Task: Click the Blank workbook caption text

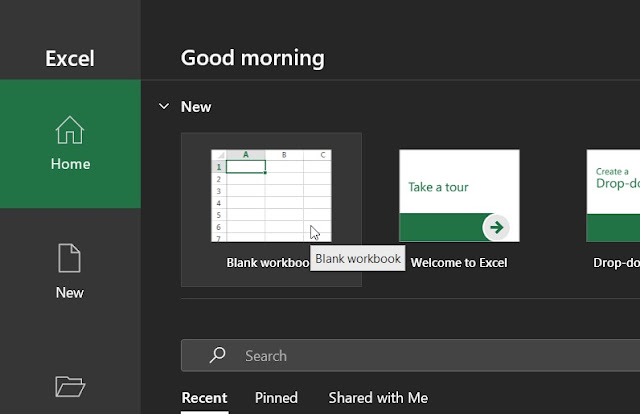Action: pos(268,263)
